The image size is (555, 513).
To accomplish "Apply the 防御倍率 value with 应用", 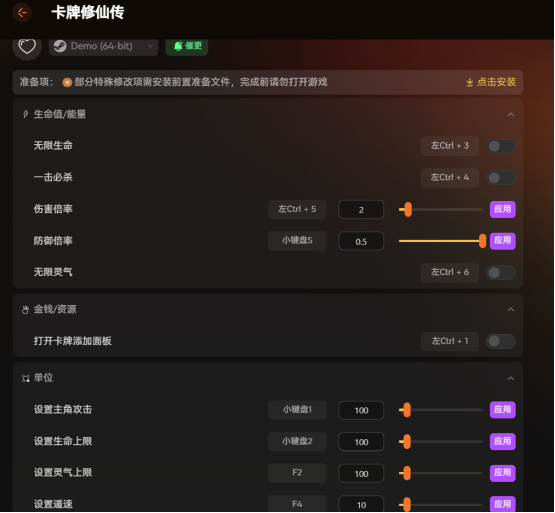I will pos(503,241).
